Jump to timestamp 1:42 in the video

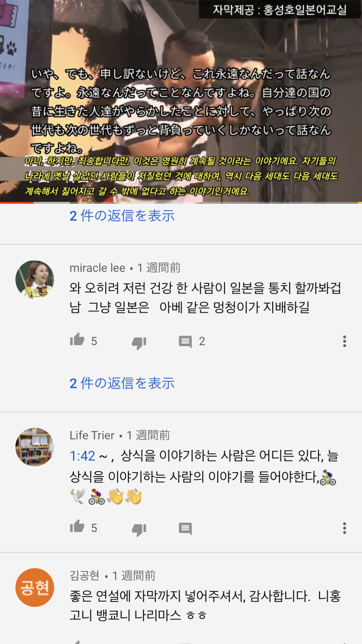pos(83,455)
